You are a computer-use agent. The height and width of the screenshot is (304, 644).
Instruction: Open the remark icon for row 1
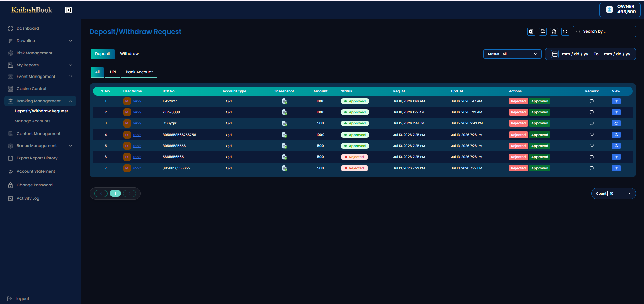point(592,101)
